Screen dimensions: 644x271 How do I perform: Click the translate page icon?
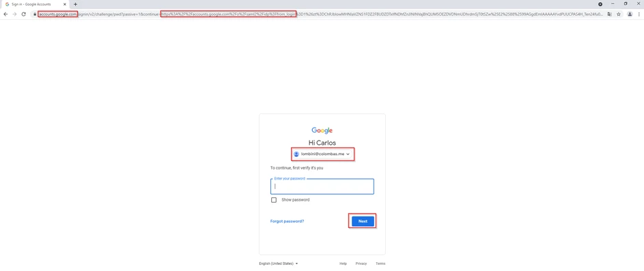coord(609,14)
